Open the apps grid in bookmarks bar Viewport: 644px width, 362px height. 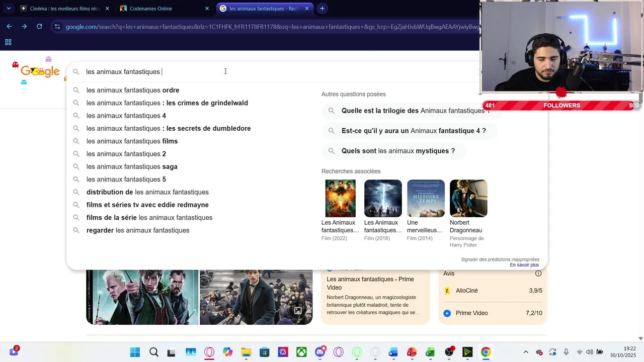tap(8, 42)
